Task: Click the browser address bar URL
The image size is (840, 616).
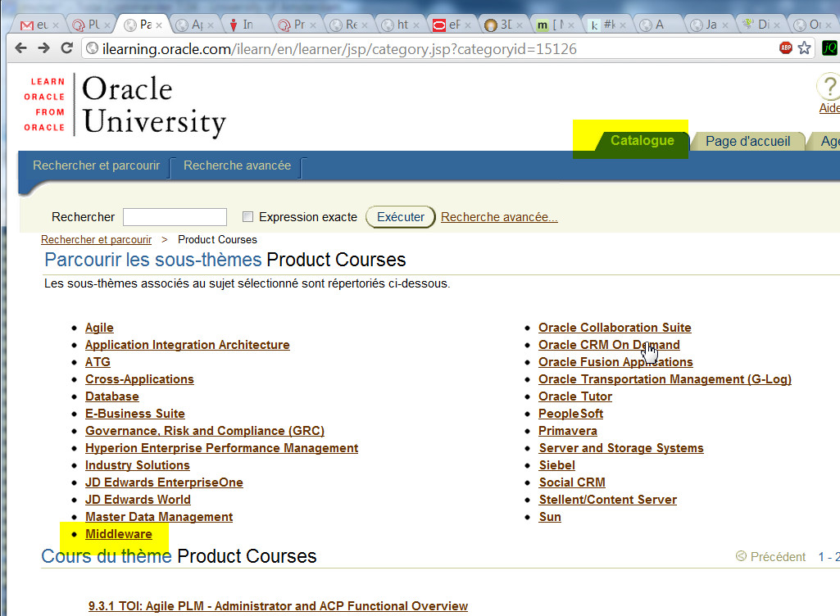Action: pos(339,49)
